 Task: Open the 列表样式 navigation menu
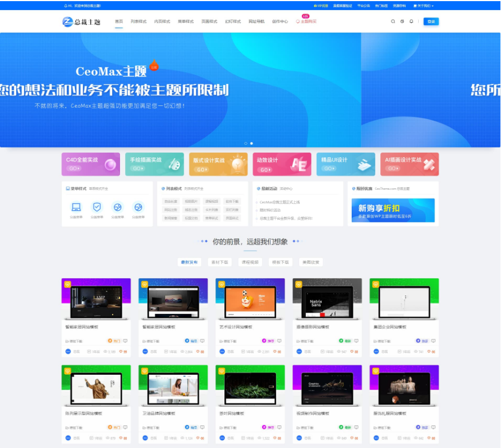138,21
